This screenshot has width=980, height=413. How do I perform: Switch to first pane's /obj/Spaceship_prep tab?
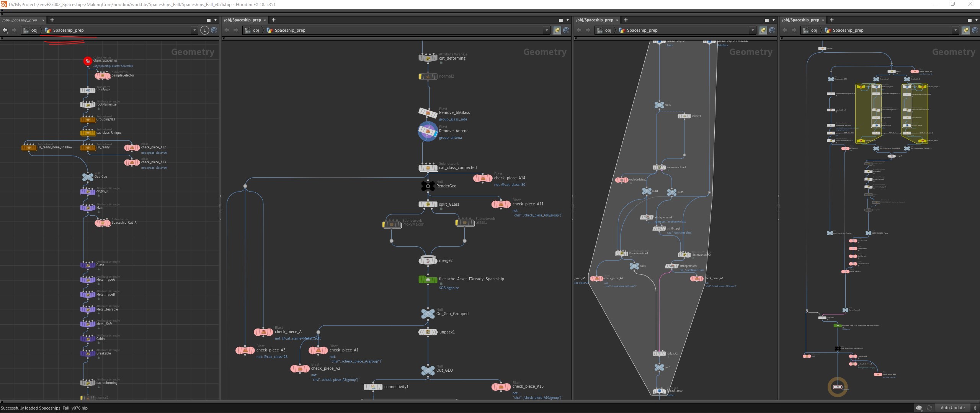coord(20,20)
